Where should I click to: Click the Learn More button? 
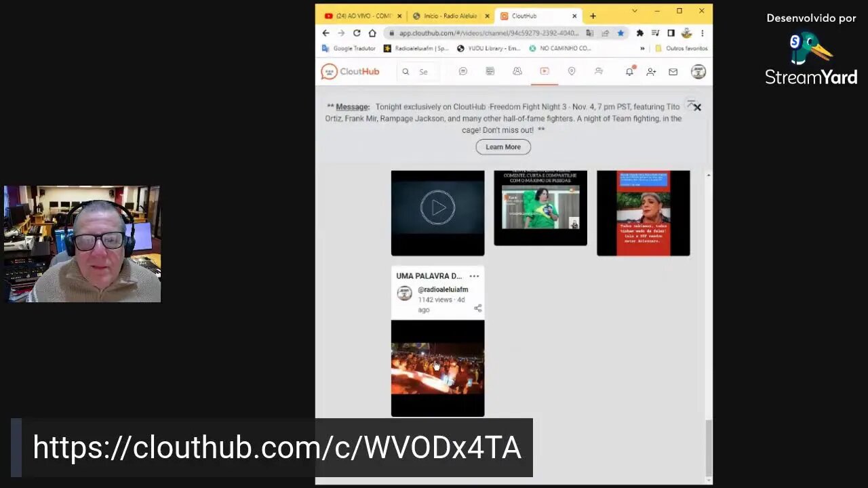tap(503, 147)
